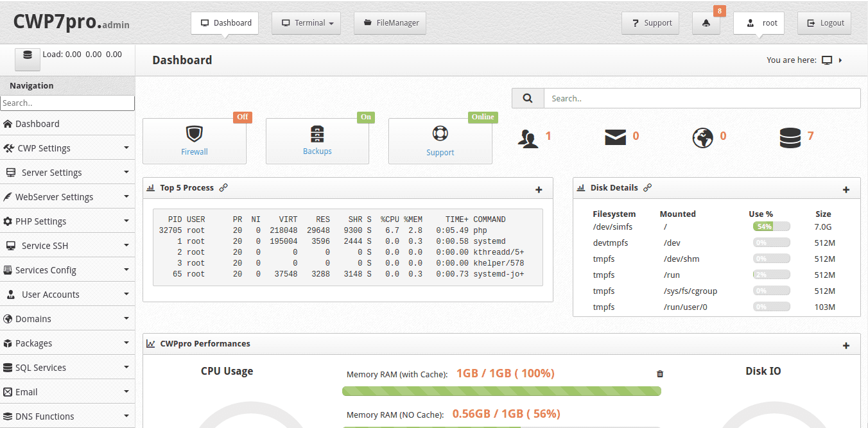Viewport: 868px width, 428px height.
Task: Click the breadcrumb monitor icon
Action: coord(827,60)
